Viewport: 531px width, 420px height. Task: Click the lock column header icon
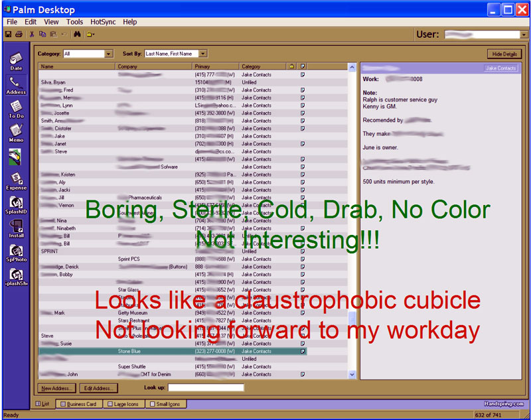coord(291,66)
